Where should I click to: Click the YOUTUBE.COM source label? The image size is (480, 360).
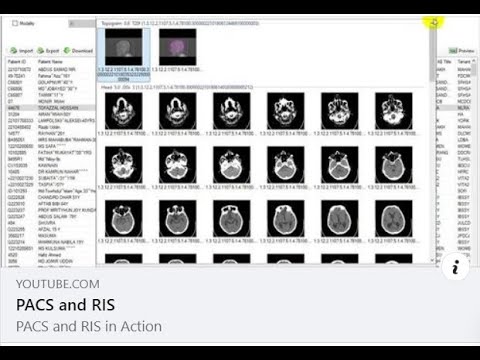tap(58, 284)
